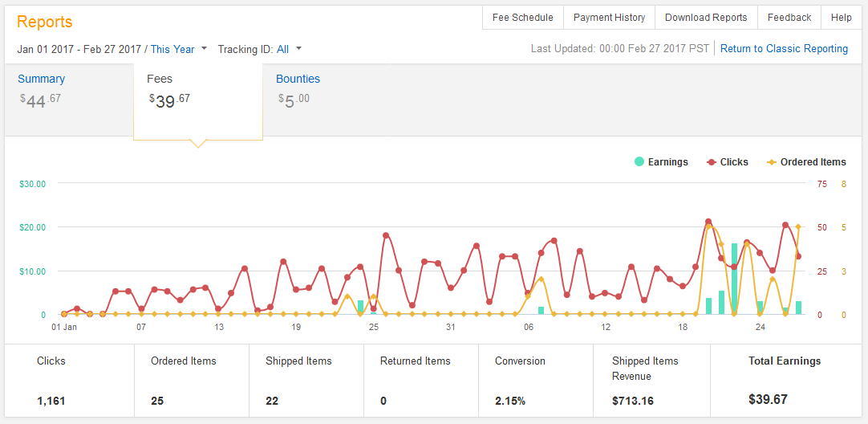Select Shipped Items Revenue metric card
This screenshot has width=868, height=424.
click(651, 381)
